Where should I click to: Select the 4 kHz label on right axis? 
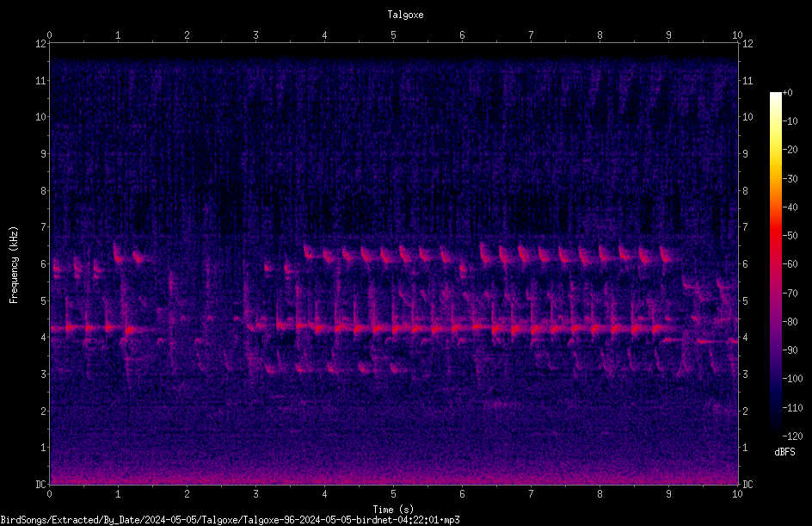click(745, 337)
